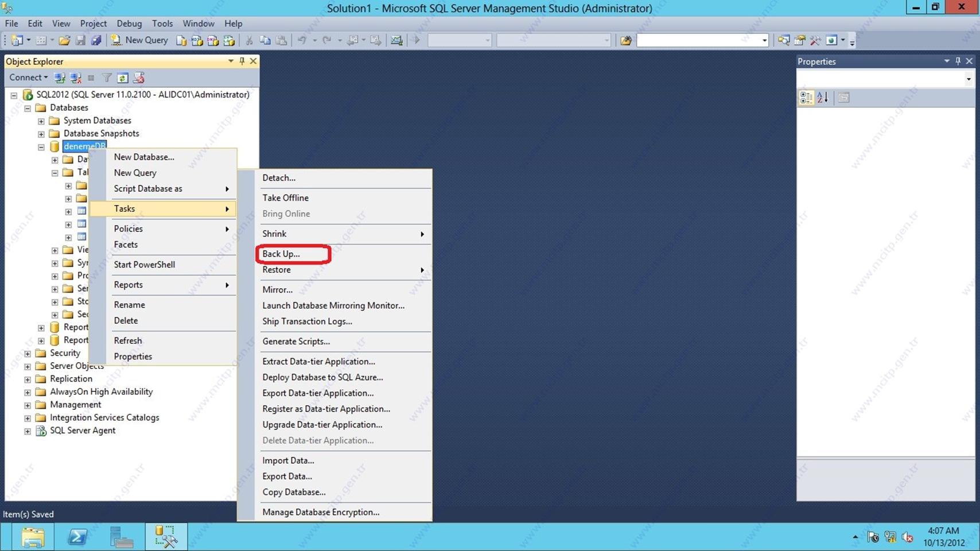Click the New Query toolbar button

pos(139,40)
